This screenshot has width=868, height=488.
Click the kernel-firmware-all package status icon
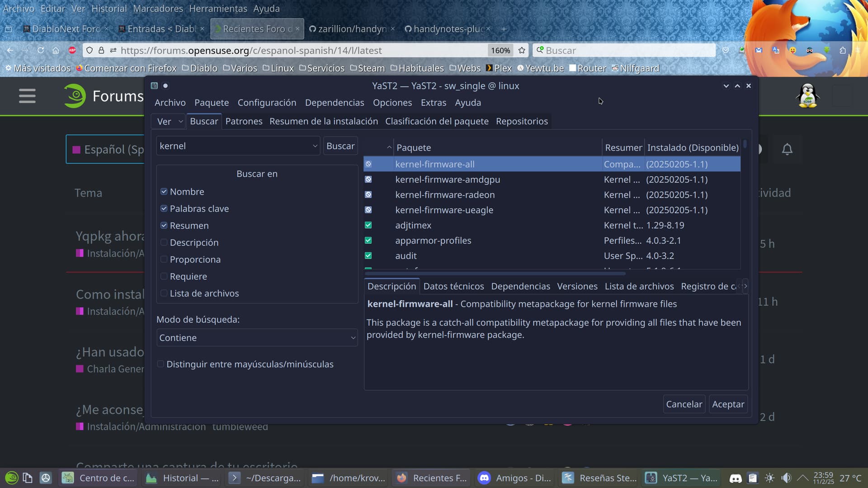(x=368, y=164)
